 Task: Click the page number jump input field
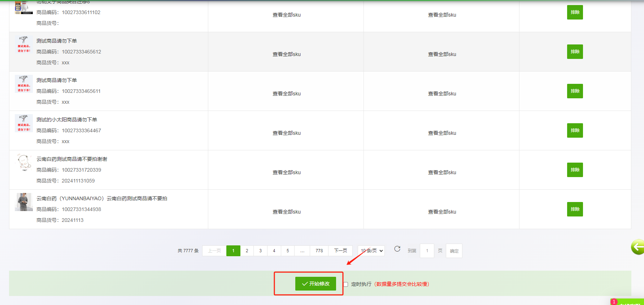427,251
